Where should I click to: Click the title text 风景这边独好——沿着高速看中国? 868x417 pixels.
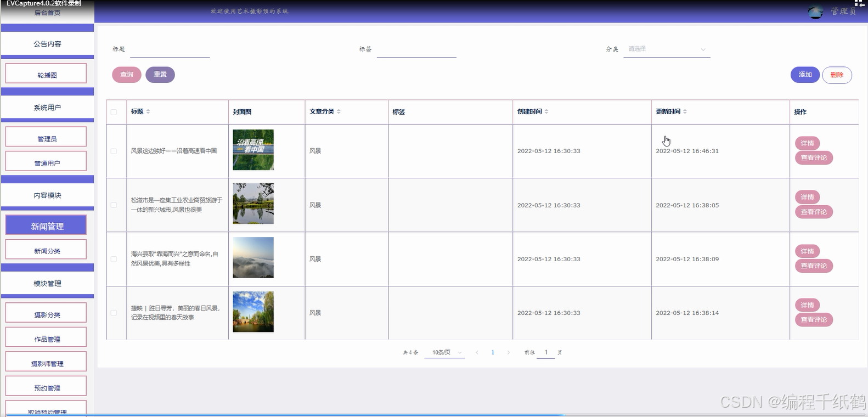pyautogui.click(x=174, y=151)
